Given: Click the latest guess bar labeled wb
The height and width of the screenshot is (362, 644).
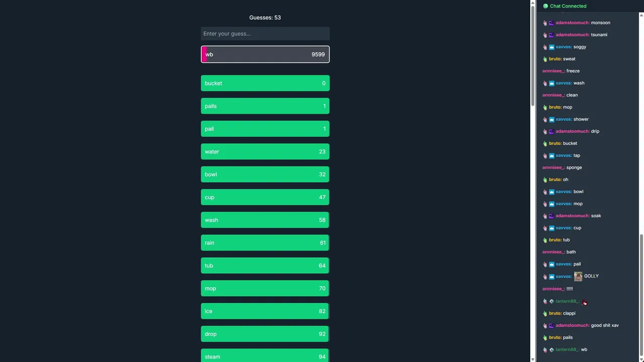Looking at the screenshot, I should click(265, 54).
